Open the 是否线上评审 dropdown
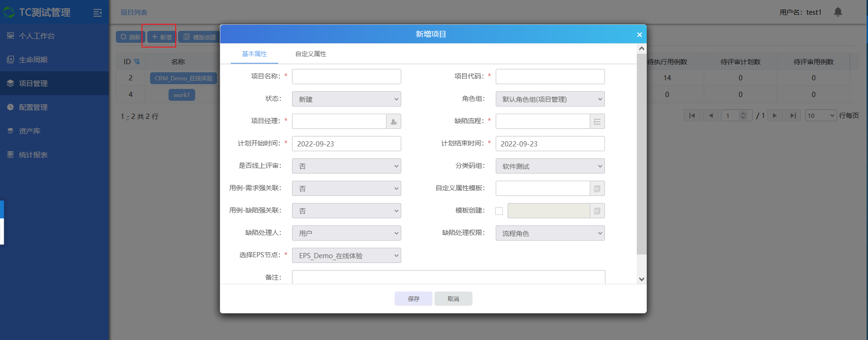Viewport: 868px width, 340px height. [x=346, y=166]
